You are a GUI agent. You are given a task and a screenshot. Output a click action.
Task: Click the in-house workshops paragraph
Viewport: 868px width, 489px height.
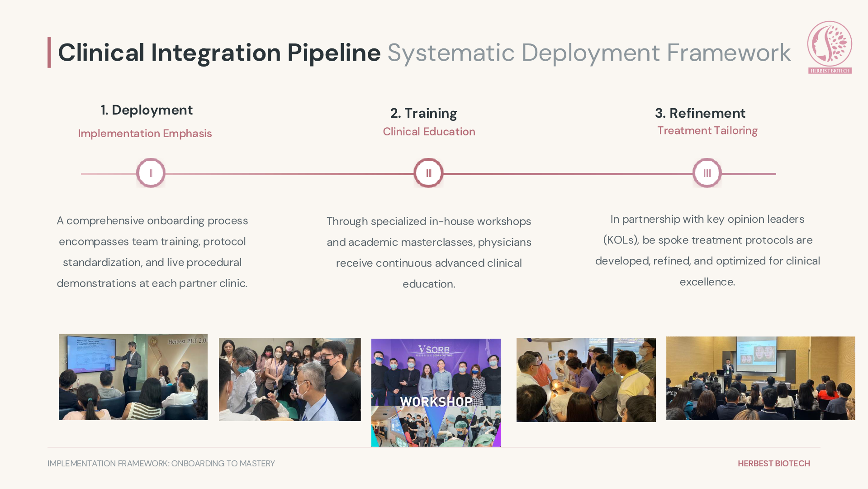(429, 253)
